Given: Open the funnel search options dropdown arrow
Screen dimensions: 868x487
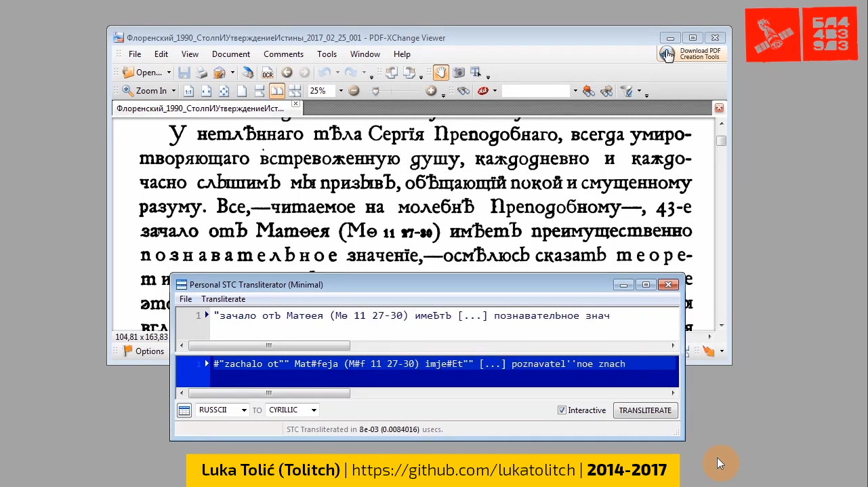Looking at the screenshot, I should [x=639, y=91].
